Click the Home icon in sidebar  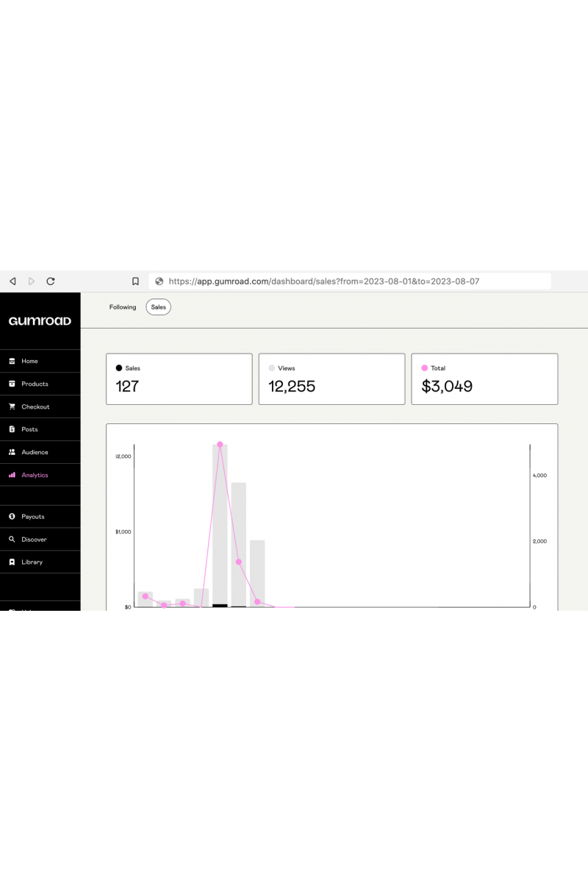coord(12,361)
